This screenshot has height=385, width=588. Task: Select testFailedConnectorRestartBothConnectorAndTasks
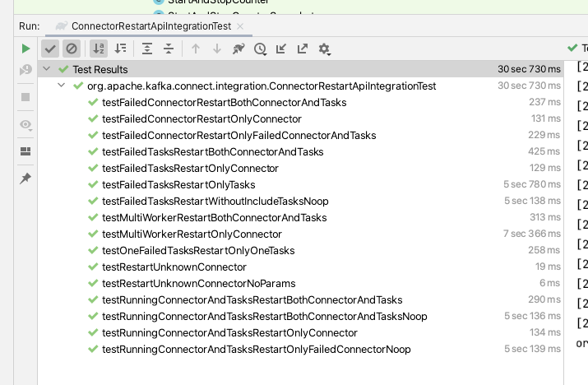[300, 103]
